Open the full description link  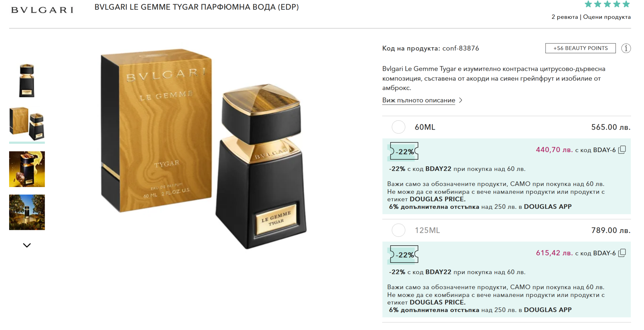419,100
